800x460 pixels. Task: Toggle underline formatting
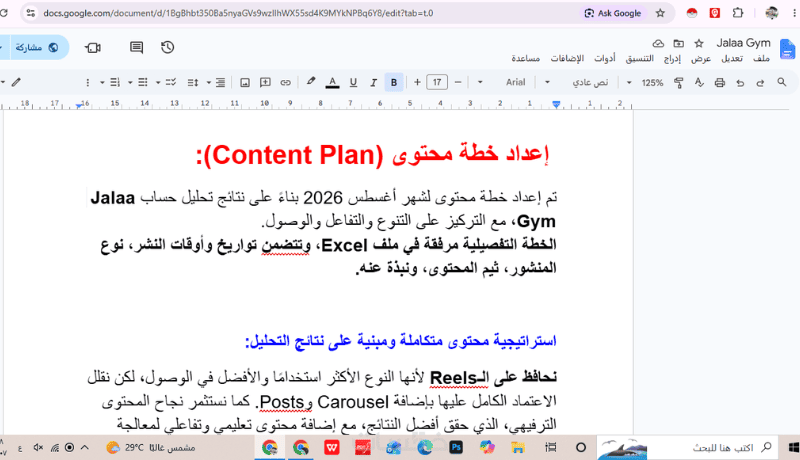point(353,83)
